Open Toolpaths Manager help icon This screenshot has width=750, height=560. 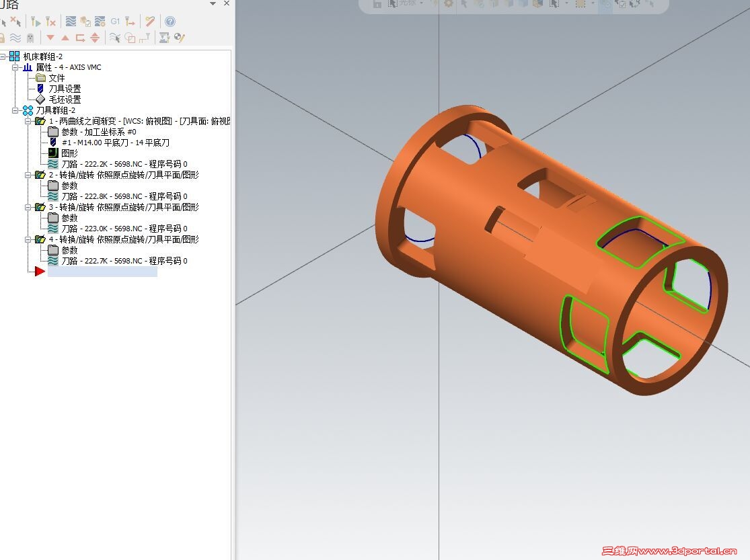click(x=170, y=22)
